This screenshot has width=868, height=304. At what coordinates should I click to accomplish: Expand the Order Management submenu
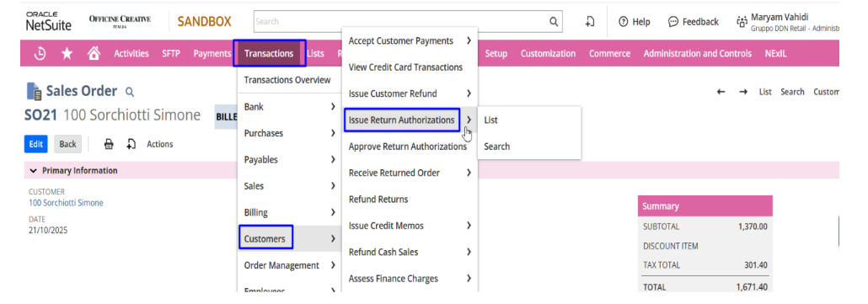click(x=333, y=265)
